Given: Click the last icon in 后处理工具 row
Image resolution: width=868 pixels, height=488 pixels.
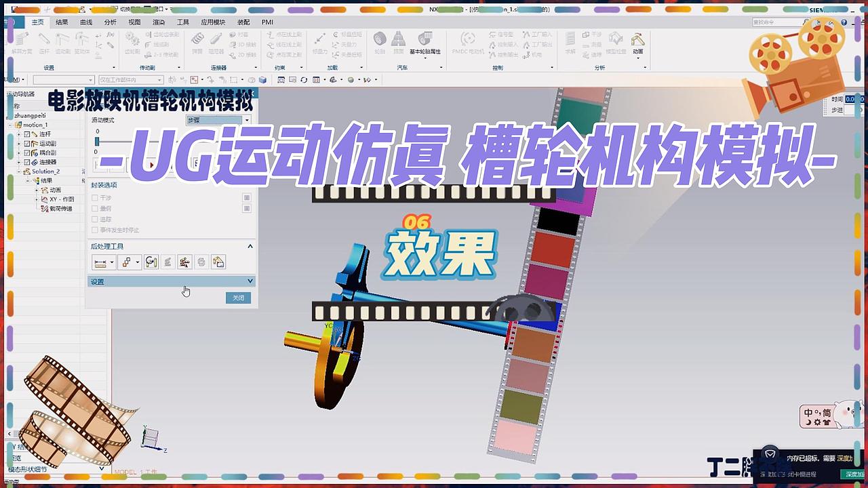Looking at the screenshot, I should 218,262.
